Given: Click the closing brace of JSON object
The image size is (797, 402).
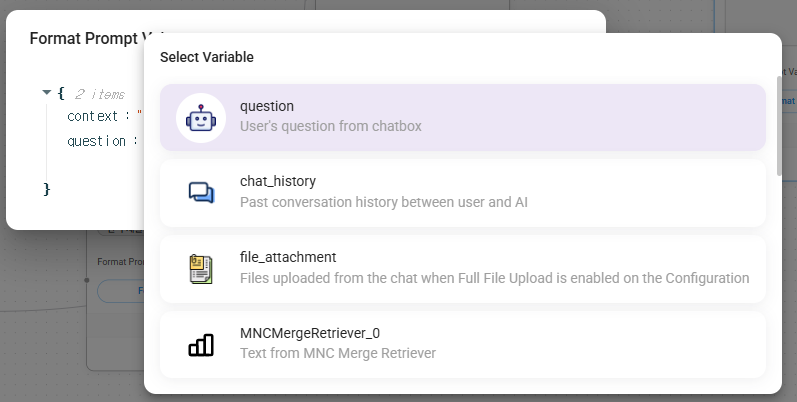Looking at the screenshot, I should click(x=47, y=189).
